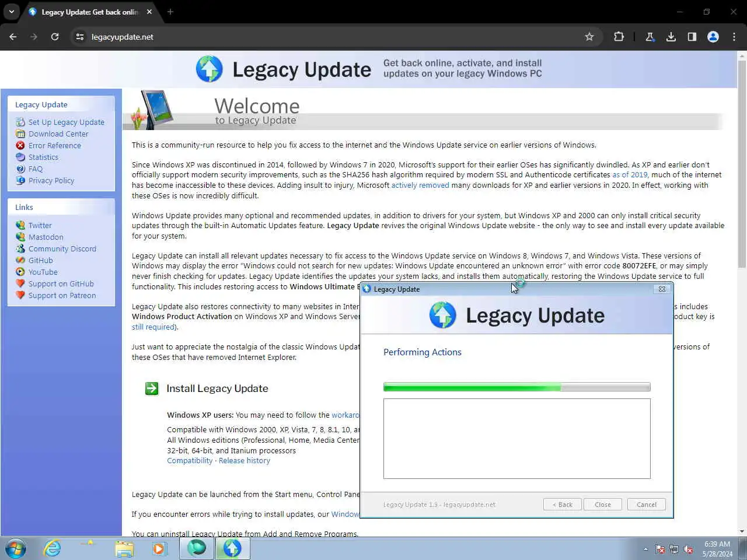Click the Privacy Policy icon
The height and width of the screenshot is (560, 747).
20,180
